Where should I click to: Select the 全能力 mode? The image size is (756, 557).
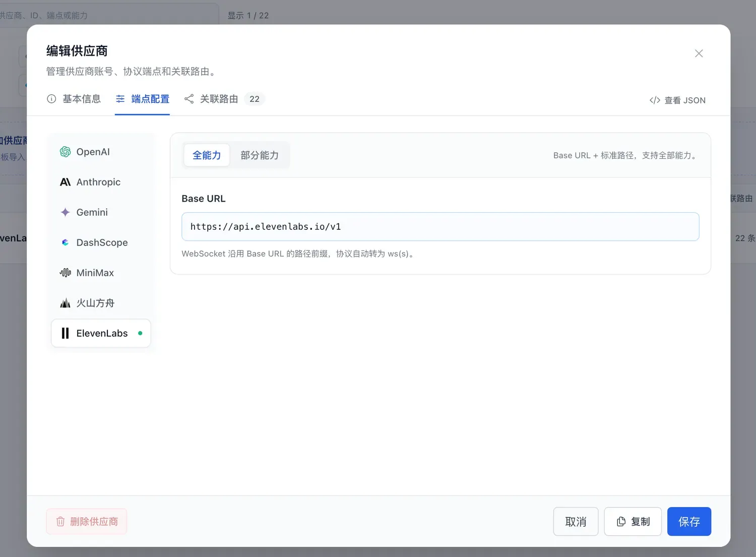tap(207, 155)
